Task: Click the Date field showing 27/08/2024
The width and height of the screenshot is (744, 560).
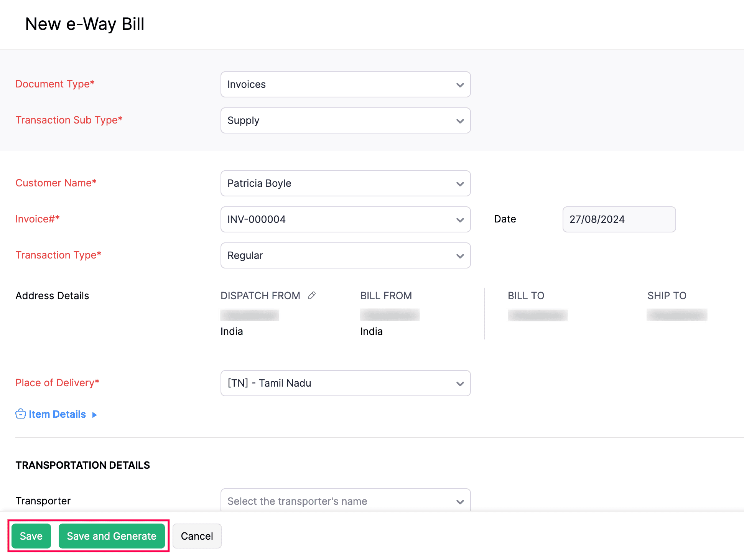Action: coord(619,219)
